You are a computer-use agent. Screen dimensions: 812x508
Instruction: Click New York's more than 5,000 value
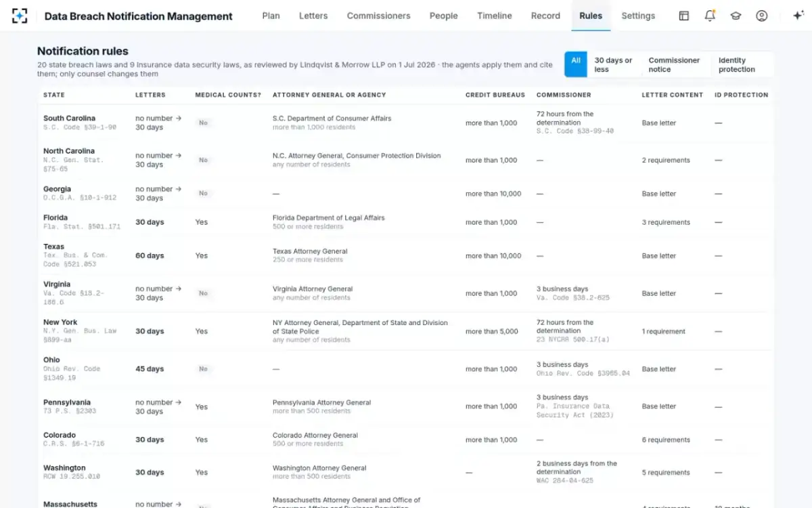coord(492,331)
